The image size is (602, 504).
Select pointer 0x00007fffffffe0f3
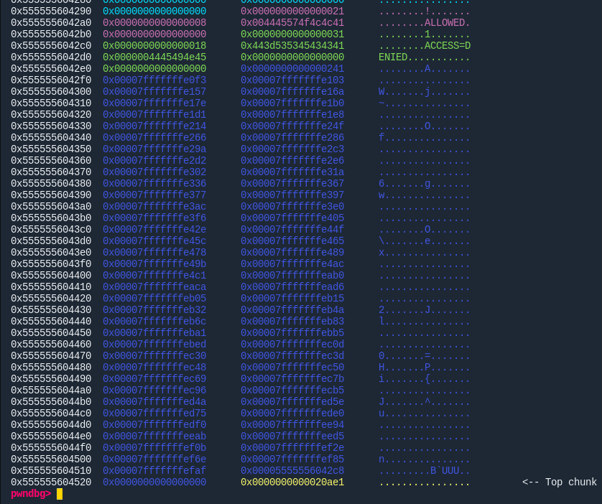(x=154, y=80)
